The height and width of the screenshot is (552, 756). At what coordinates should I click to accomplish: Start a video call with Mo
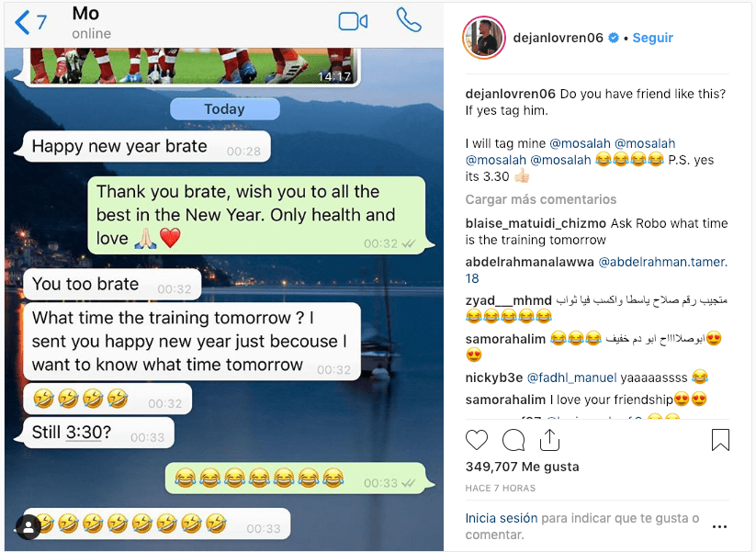click(x=353, y=22)
